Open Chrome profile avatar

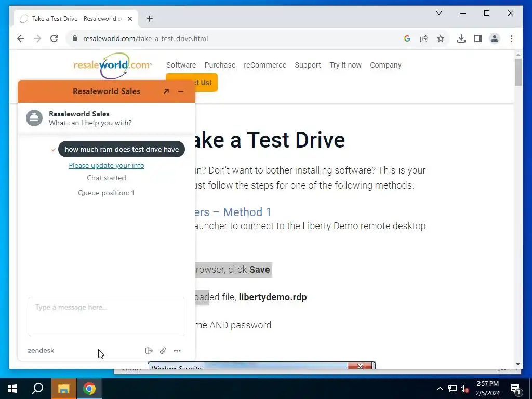point(495,38)
